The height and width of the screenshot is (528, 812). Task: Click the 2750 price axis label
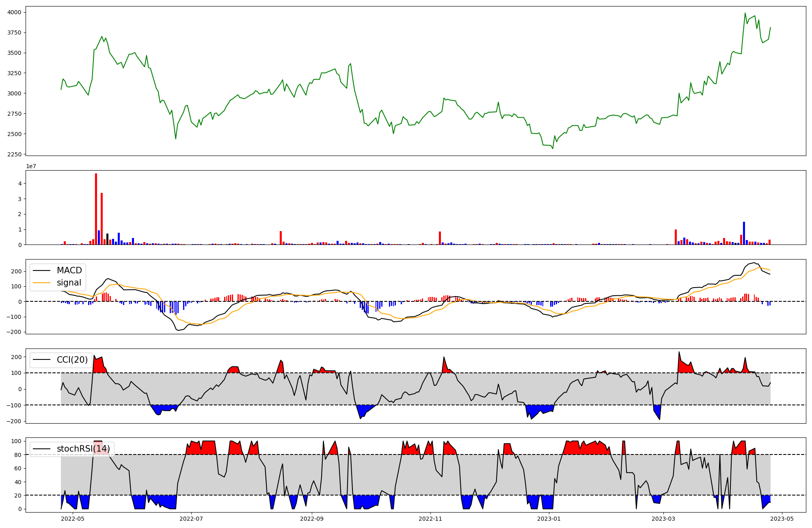pos(14,114)
